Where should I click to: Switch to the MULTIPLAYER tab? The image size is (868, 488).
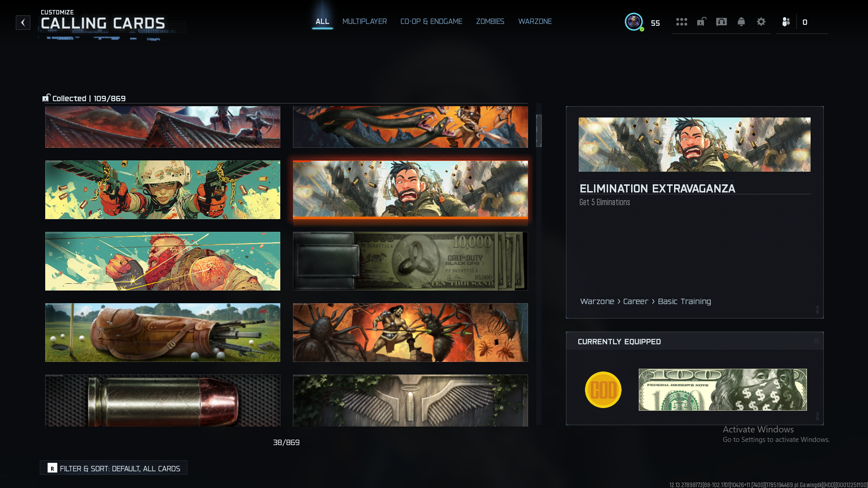tap(364, 22)
